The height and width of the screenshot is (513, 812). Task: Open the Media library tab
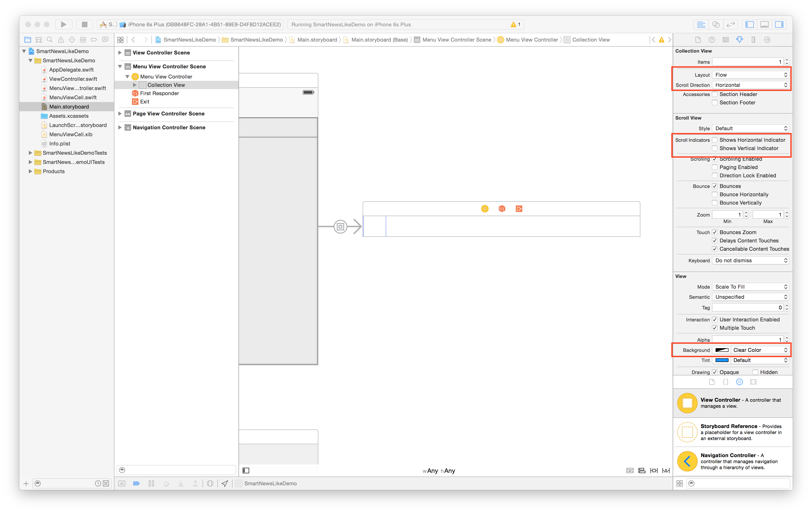pos(753,382)
